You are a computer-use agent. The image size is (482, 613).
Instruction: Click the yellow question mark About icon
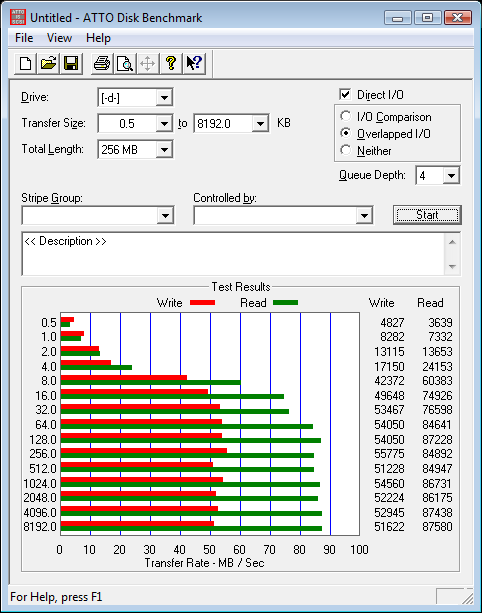pos(171,63)
